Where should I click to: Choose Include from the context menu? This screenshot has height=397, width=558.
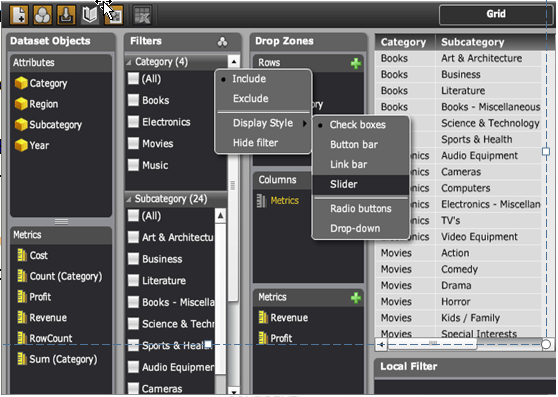point(249,79)
